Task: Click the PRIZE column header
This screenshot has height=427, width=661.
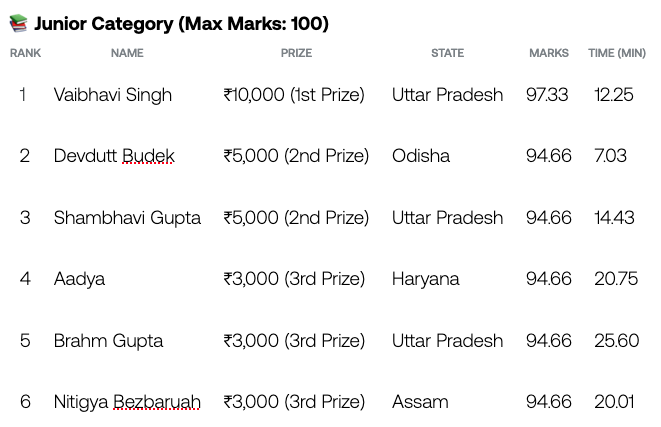Action: pos(296,53)
